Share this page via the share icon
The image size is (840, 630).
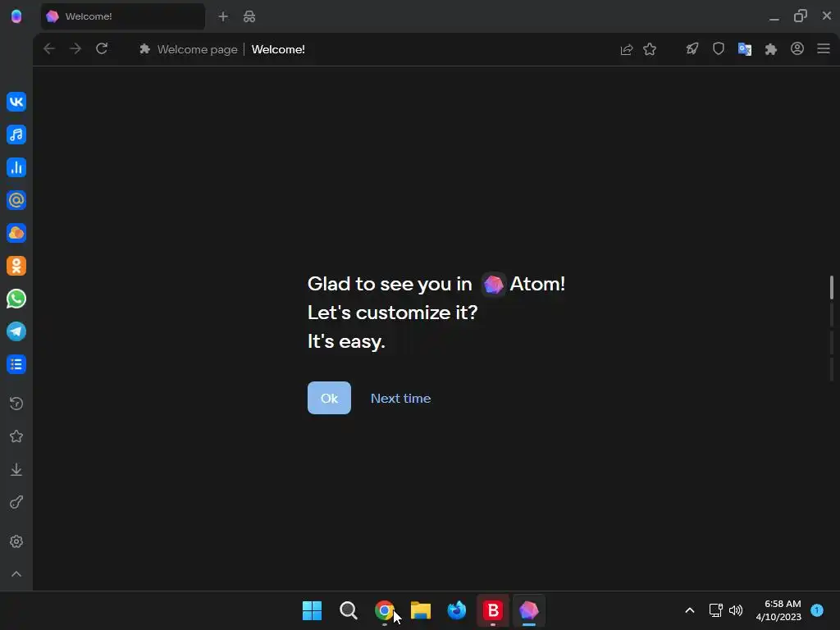point(626,49)
